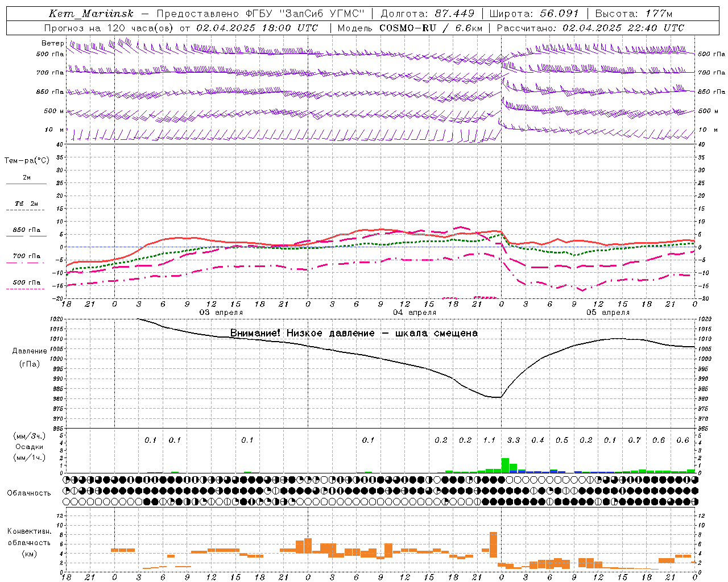Screen dimensions: 728x582
Task: Click the '04 апреля' date label
Action: pyautogui.click(x=415, y=313)
